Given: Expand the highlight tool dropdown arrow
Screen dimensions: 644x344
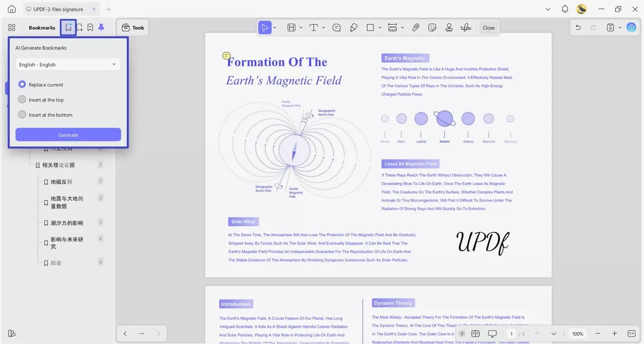Looking at the screenshot, I should (301, 28).
